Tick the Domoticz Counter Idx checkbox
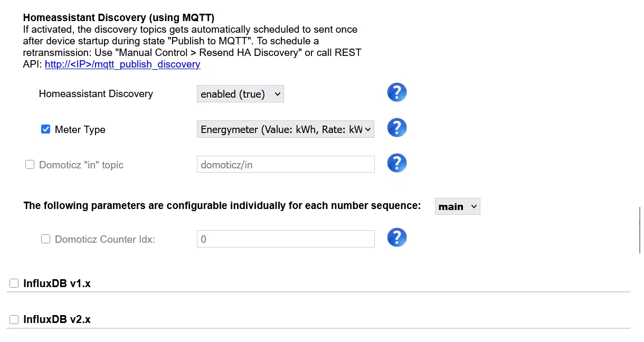 click(x=45, y=239)
